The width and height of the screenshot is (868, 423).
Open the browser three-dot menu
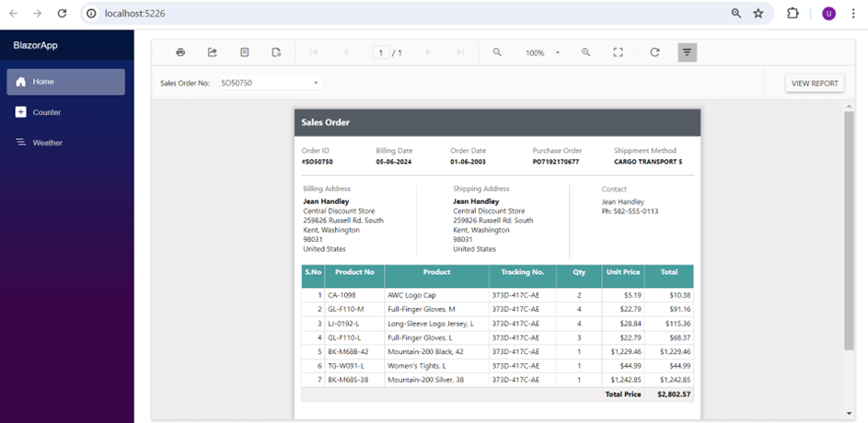point(853,13)
